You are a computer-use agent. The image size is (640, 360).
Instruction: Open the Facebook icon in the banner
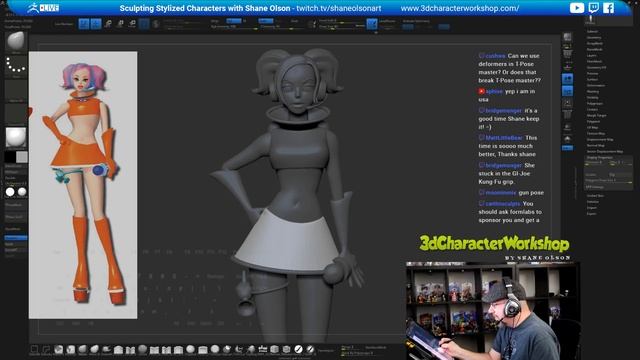(x=608, y=8)
